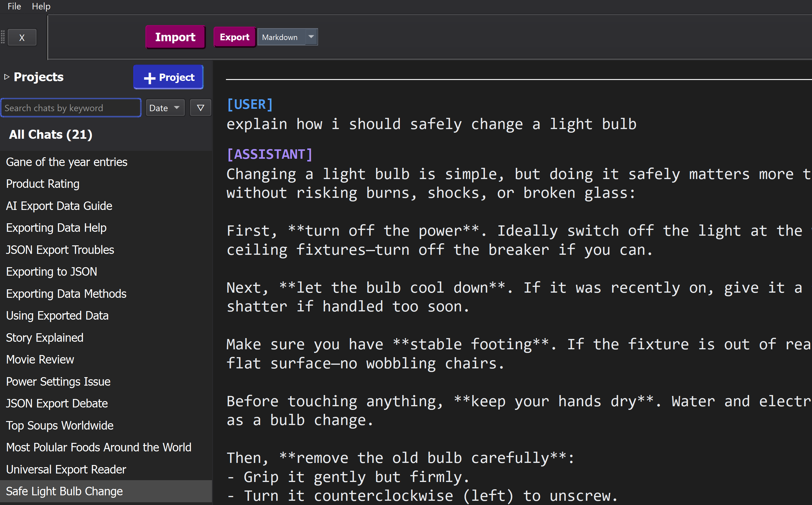Screen dimensions: 812x505
Task: Click the X close button in toolbar
Action: [x=22, y=37]
